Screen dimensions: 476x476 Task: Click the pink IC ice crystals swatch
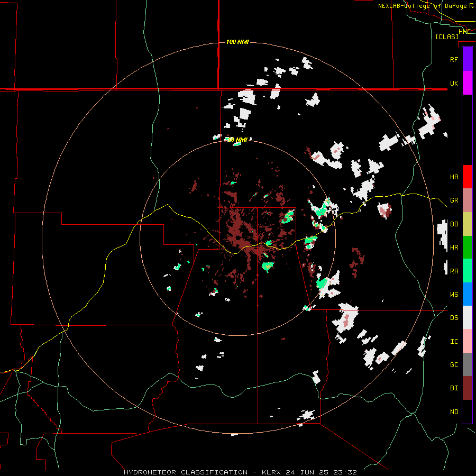(467, 341)
